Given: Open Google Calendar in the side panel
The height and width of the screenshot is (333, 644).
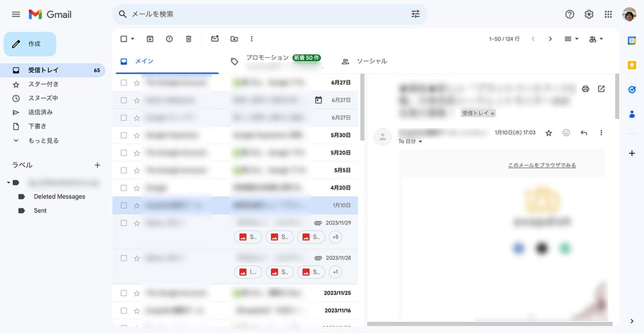Looking at the screenshot, I should tap(632, 41).
